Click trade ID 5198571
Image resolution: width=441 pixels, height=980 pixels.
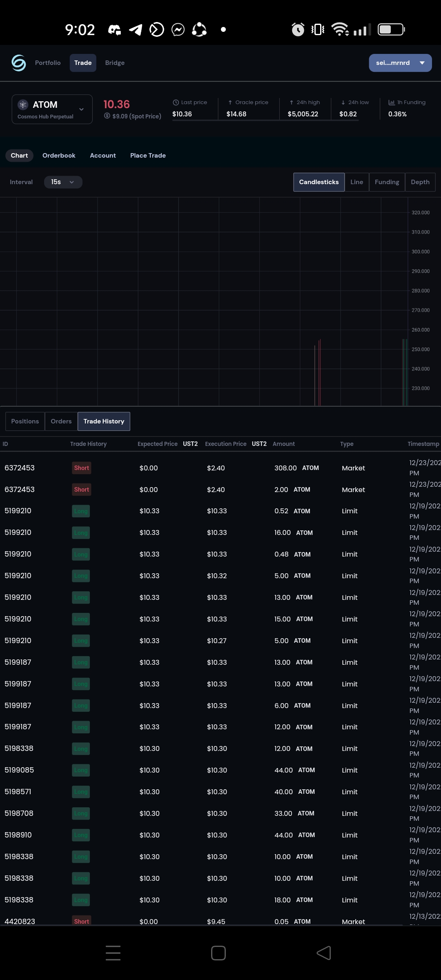point(18,792)
